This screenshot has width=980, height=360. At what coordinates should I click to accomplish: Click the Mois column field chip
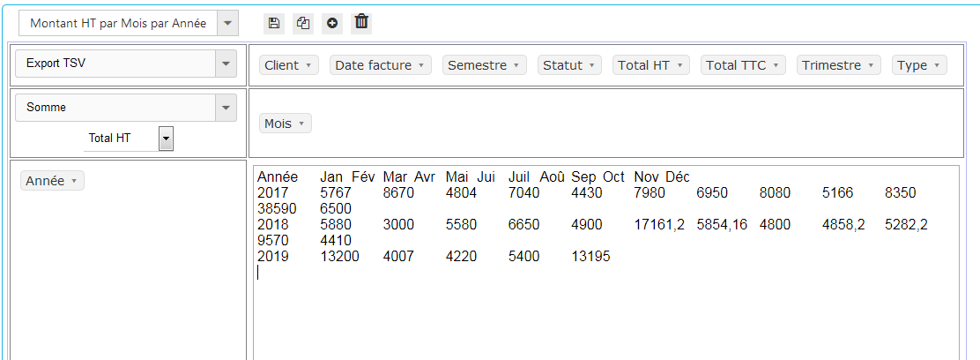pyautogui.click(x=285, y=124)
